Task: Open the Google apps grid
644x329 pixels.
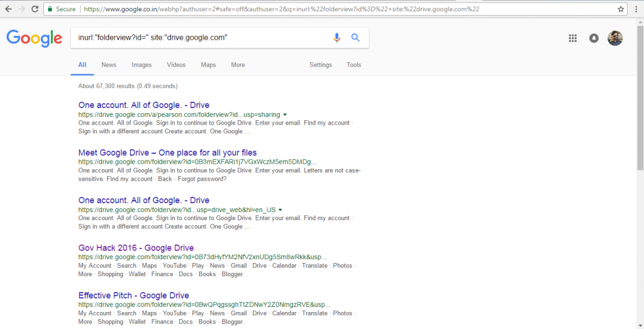Action: [x=572, y=38]
